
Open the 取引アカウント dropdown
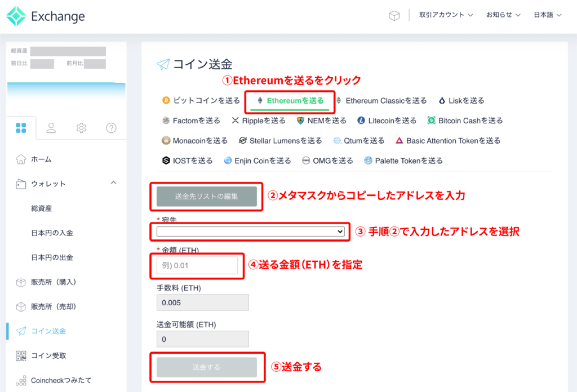pos(446,15)
